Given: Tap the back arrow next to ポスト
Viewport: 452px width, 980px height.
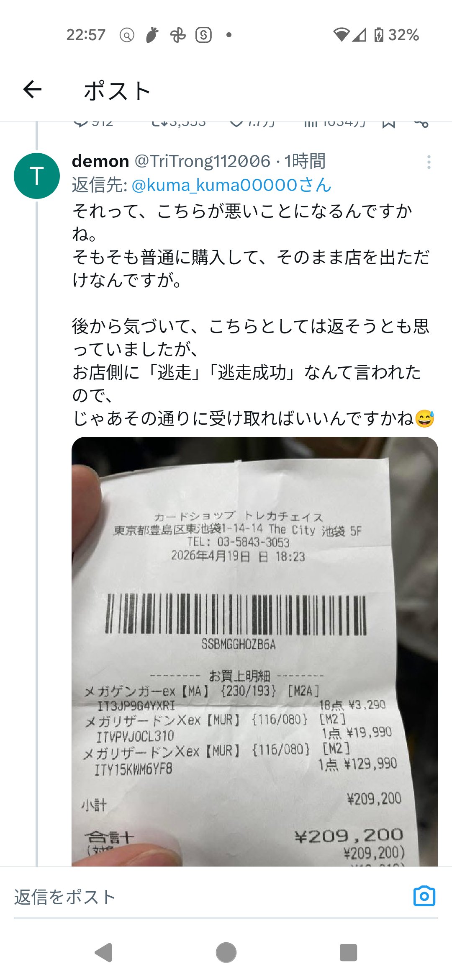Looking at the screenshot, I should pyautogui.click(x=32, y=89).
